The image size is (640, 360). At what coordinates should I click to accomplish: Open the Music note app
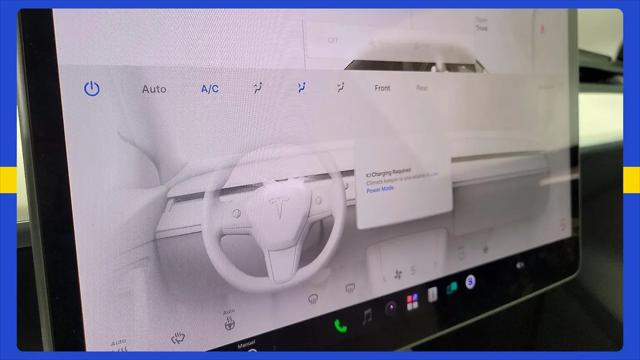pos(367,316)
